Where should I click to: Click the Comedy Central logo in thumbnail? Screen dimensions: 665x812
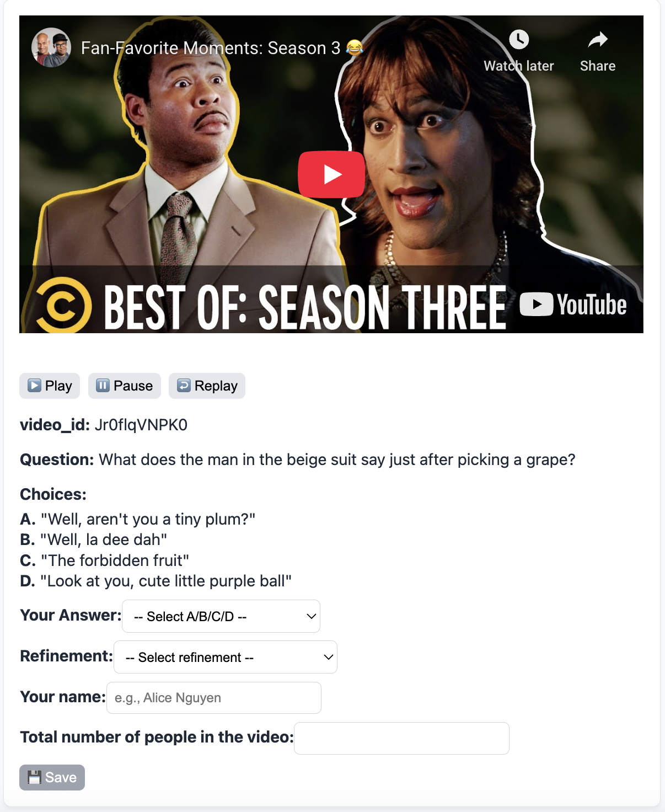tap(63, 306)
